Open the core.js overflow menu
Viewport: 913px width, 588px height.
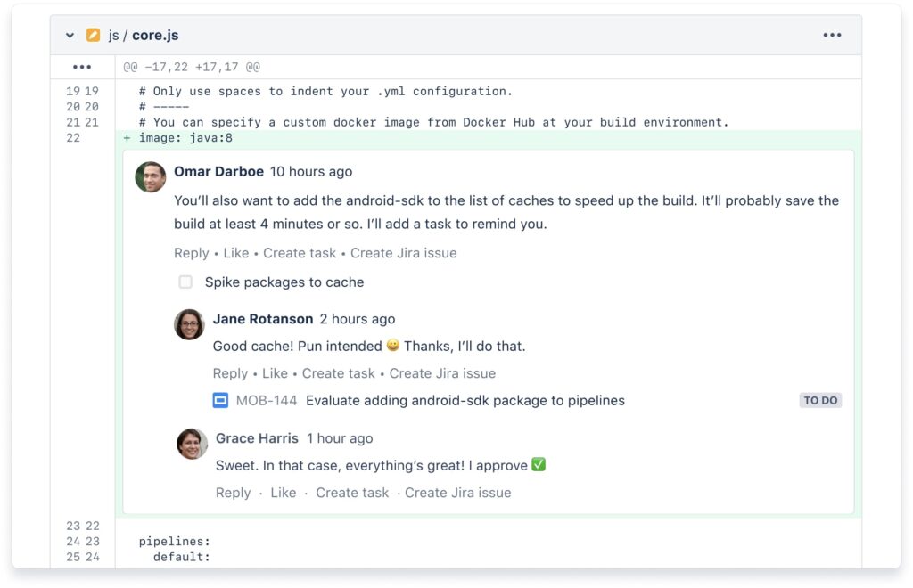click(x=832, y=34)
